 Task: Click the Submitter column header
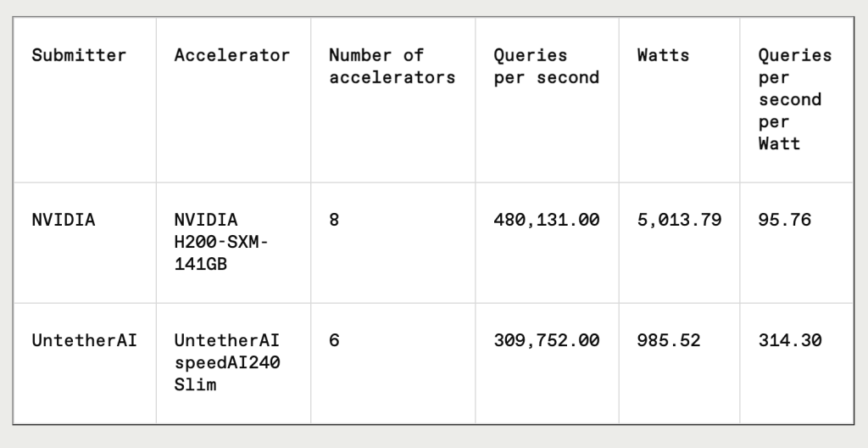click(x=79, y=55)
